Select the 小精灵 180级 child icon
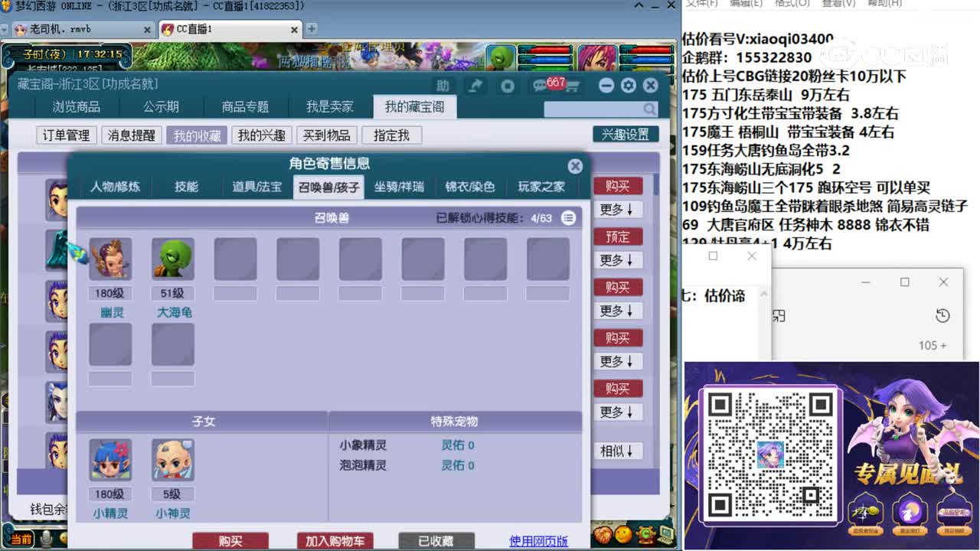980x551 pixels. 110,460
